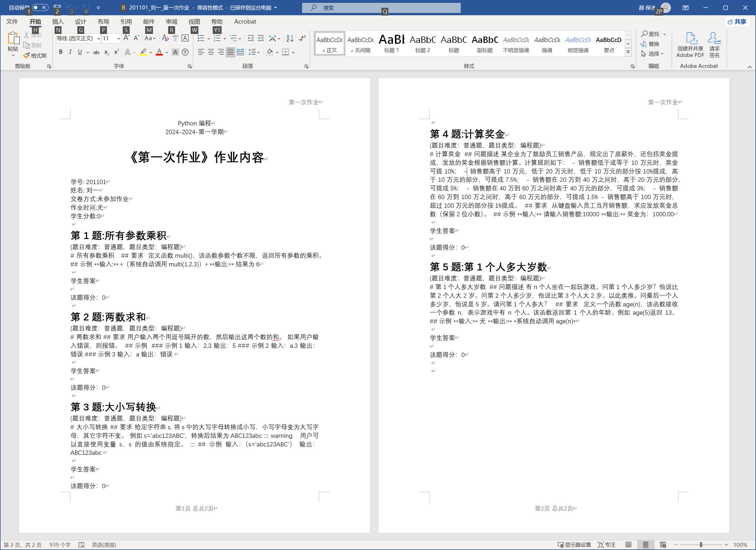The height and width of the screenshot is (550, 756).
Task: Toggle Underline formatting
Action: pos(80,52)
